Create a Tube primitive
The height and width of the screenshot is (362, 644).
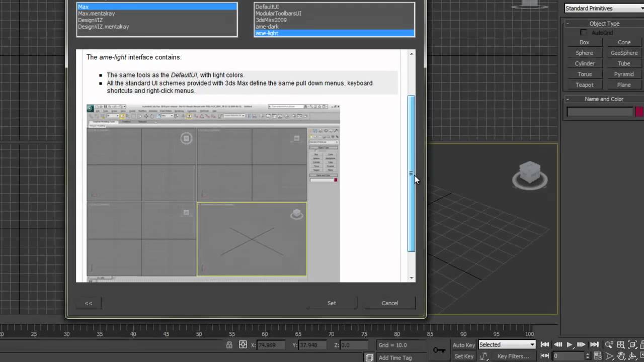tap(624, 64)
